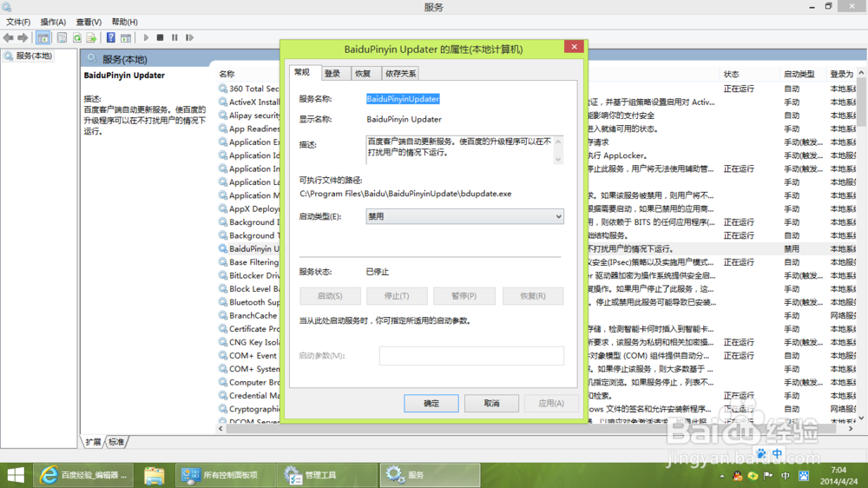Click the Restart Service toolbar icon
The height and width of the screenshot is (488, 868).
[189, 37]
